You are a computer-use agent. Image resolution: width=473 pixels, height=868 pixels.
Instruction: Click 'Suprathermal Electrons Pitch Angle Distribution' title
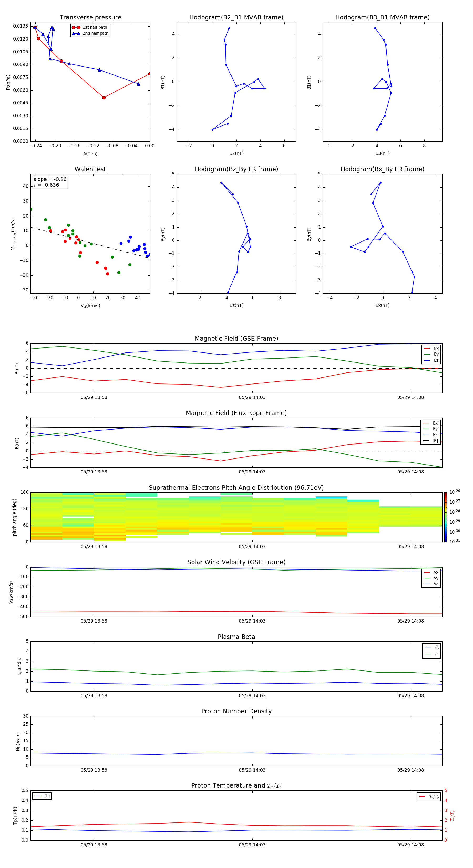point(236,488)
